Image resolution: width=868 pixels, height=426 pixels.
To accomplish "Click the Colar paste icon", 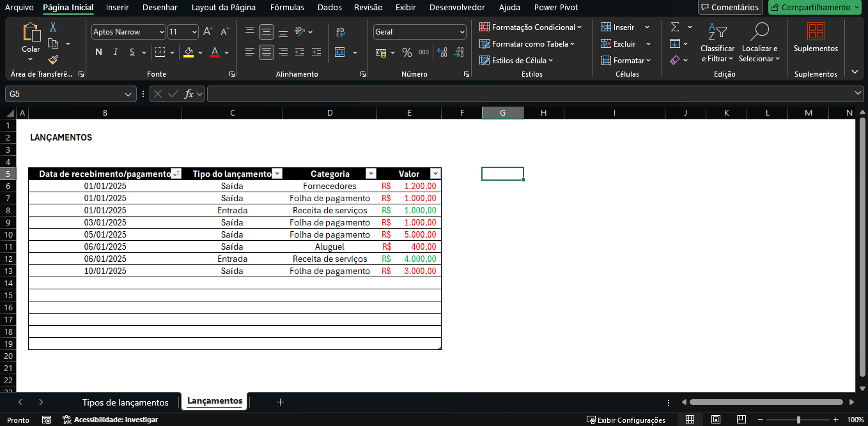I will 31,32.
